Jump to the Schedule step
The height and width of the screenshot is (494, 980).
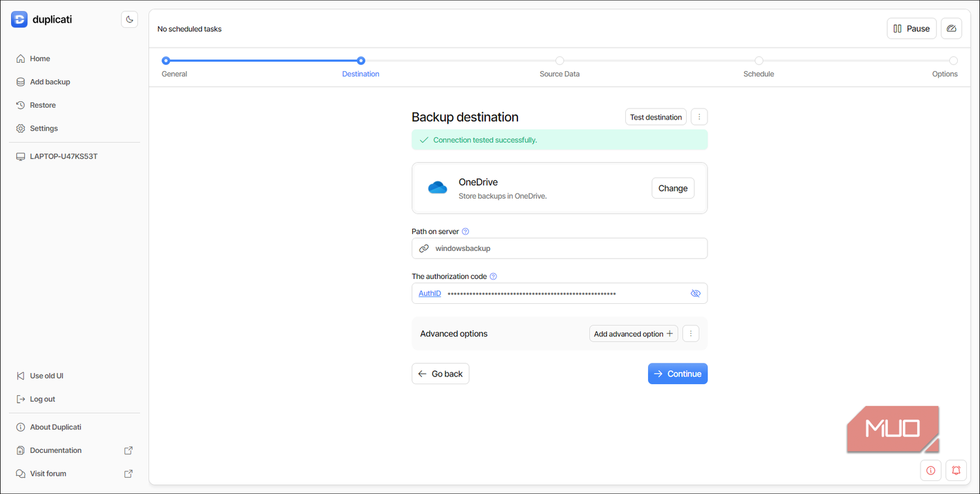click(759, 67)
